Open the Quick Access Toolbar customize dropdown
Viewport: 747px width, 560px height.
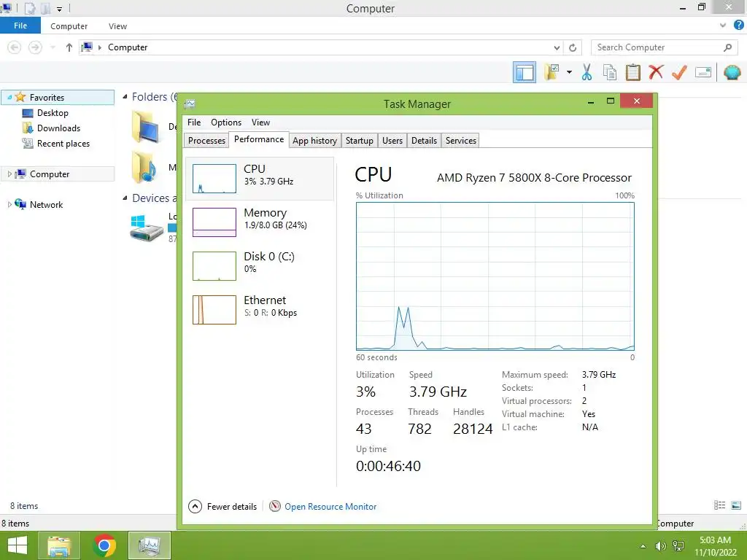59,9
